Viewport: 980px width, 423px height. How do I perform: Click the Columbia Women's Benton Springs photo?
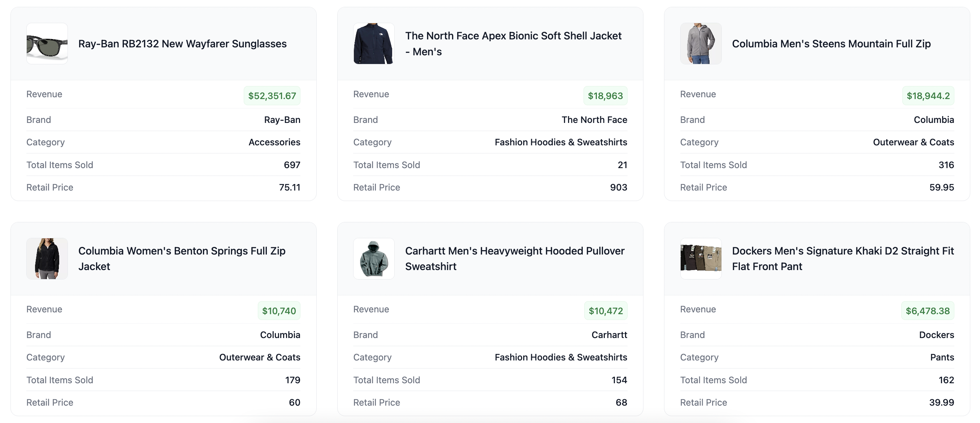47,259
